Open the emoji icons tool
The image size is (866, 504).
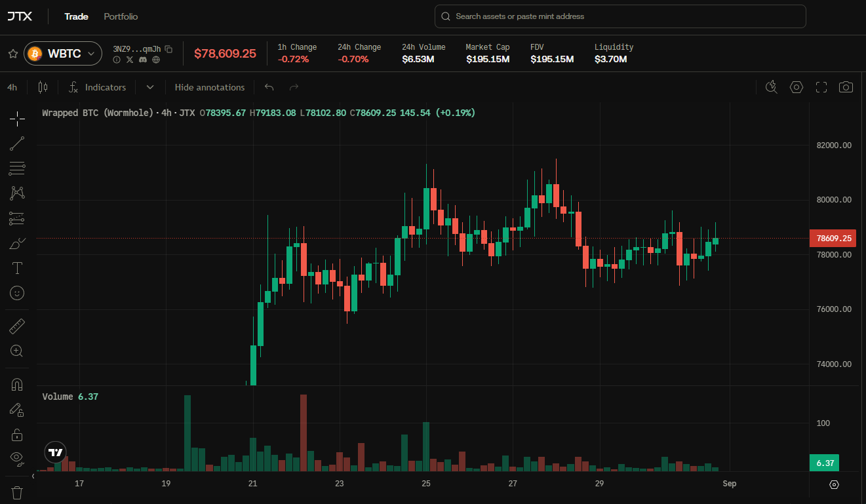[x=17, y=293]
